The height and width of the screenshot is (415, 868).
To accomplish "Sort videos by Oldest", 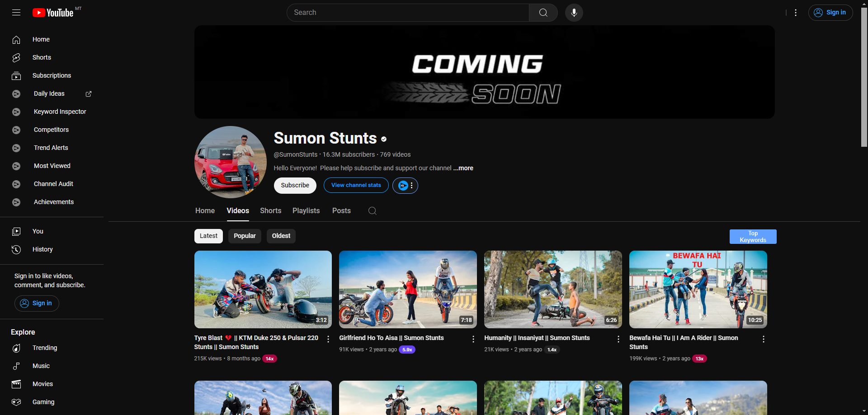I will coord(281,236).
